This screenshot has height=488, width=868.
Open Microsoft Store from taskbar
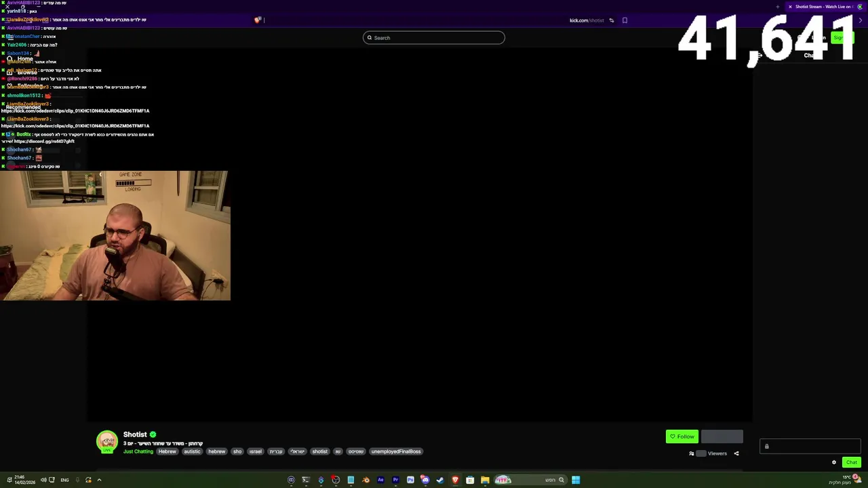tap(470, 480)
